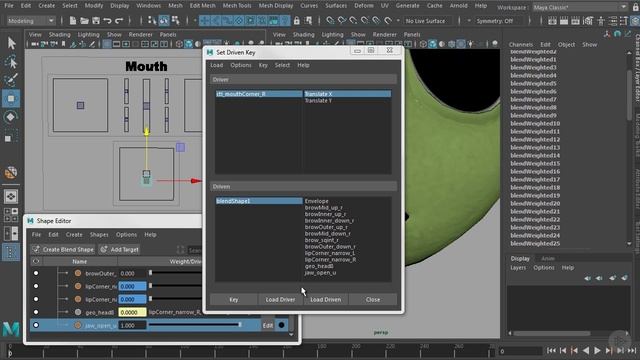
Task: Toggle visibility dot for browOuter row
Action: (x=36, y=273)
